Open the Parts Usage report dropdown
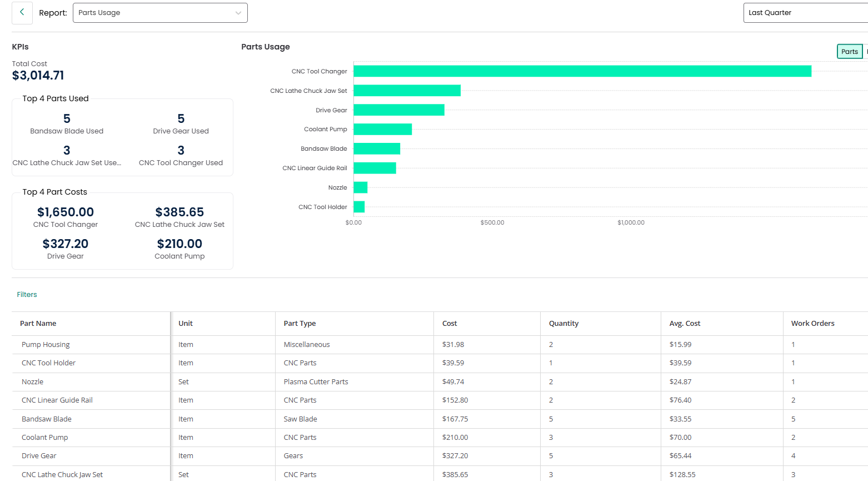This screenshot has width=868, height=481. [159, 13]
